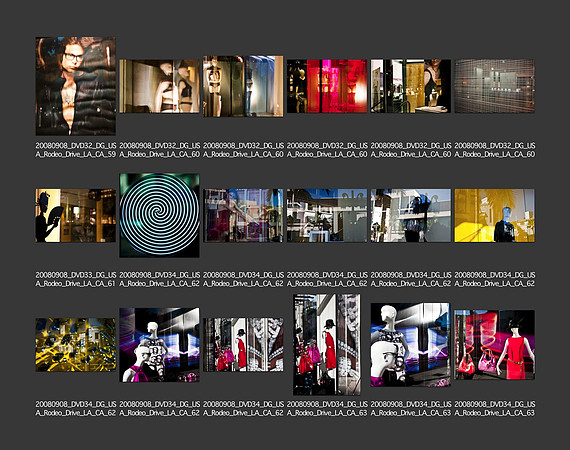Image resolution: width=570 pixels, height=450 pixels.
Task: Click filename under blue mannequin white building photo
Action: pyautogui.click(x=411, y=279)
